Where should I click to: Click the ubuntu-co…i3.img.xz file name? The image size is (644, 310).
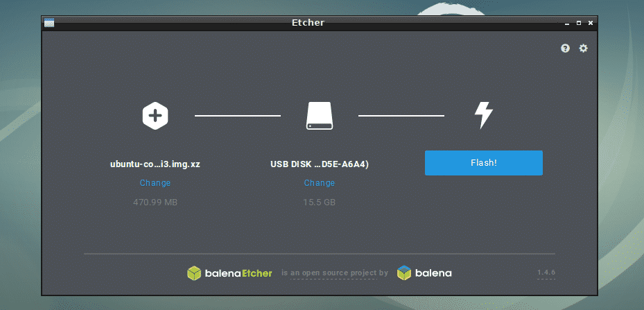155,164
